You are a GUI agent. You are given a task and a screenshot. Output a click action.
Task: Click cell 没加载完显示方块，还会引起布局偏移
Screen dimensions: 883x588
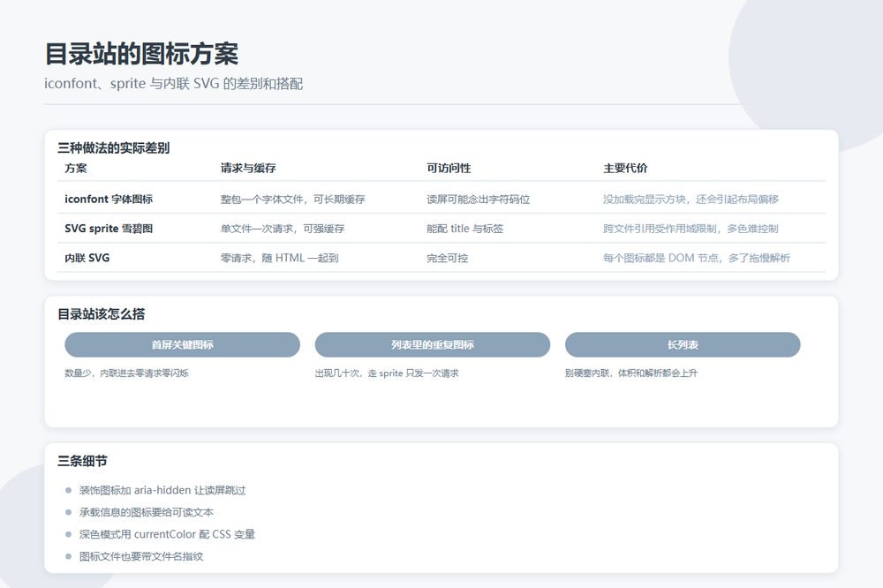point(691,200)
